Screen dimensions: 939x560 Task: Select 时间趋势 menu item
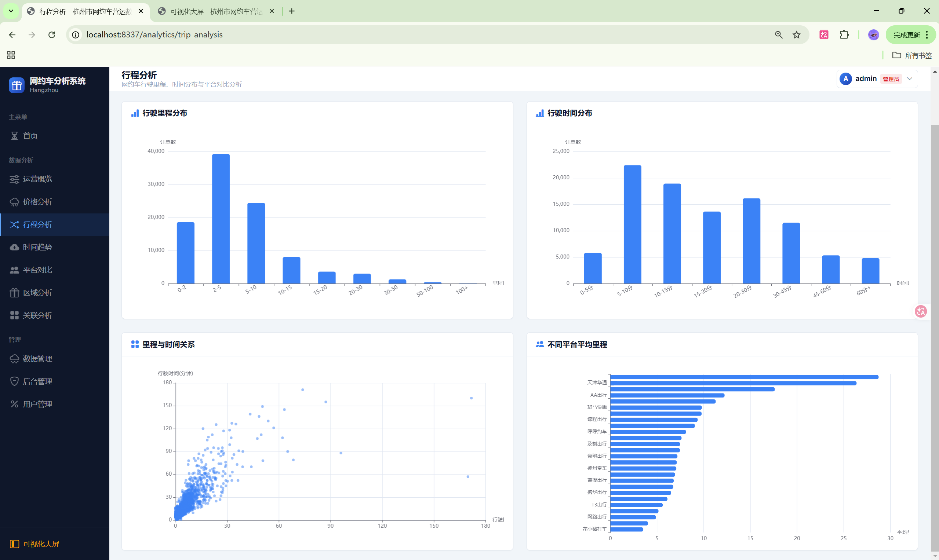37,247
